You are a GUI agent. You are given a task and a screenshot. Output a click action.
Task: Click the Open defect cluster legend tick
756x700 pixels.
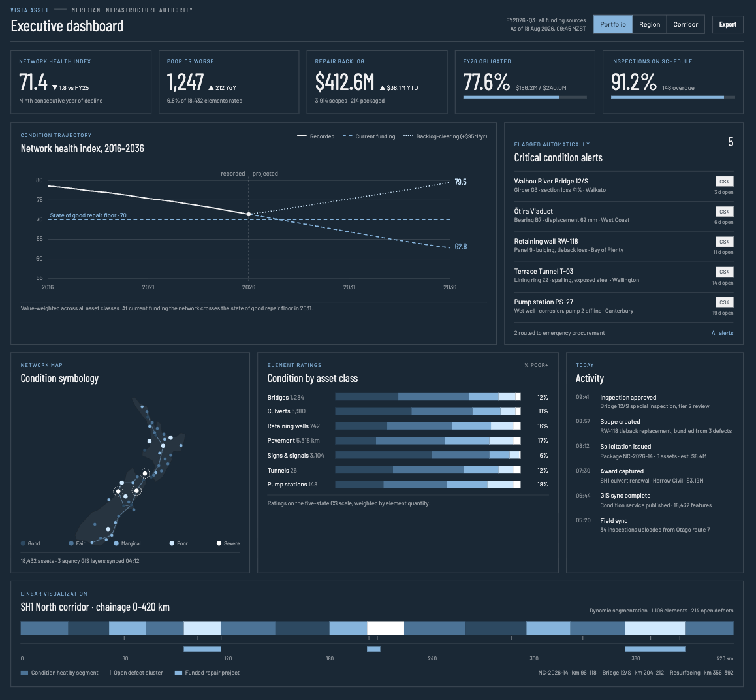[110, 673]
